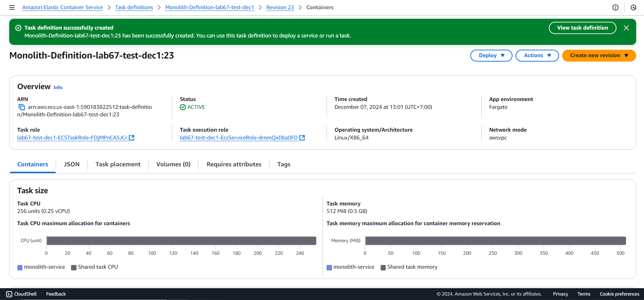644x300 pixels.
Task: Open the Privacy footer link
Action: coord(560,294)
